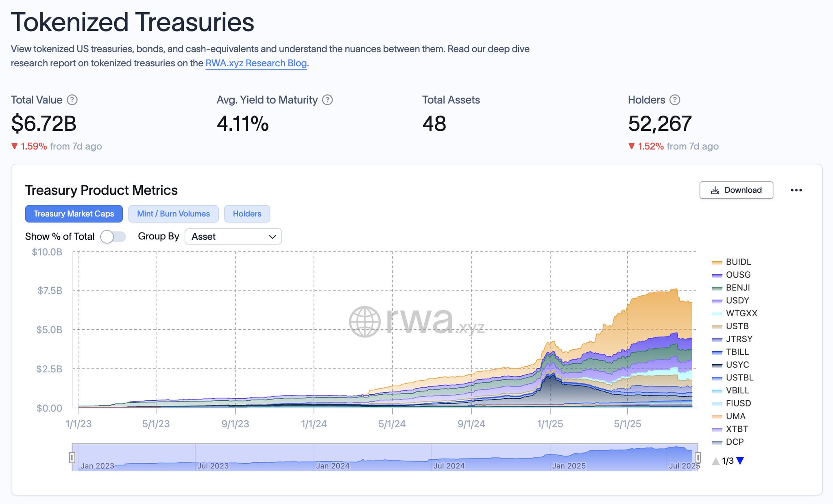Click the left range slider handle
This screenshot has height=504, width=833.
click(x=72, y=458)
